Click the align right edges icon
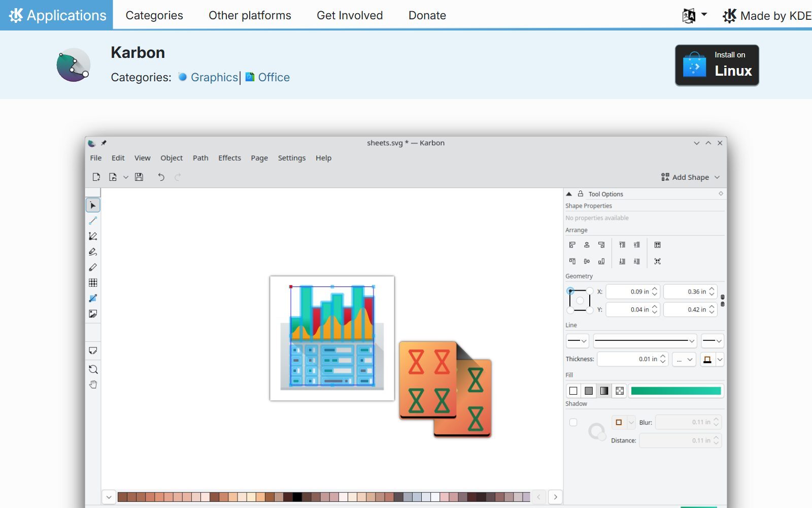The image size is (812, 508). [601, 245]
